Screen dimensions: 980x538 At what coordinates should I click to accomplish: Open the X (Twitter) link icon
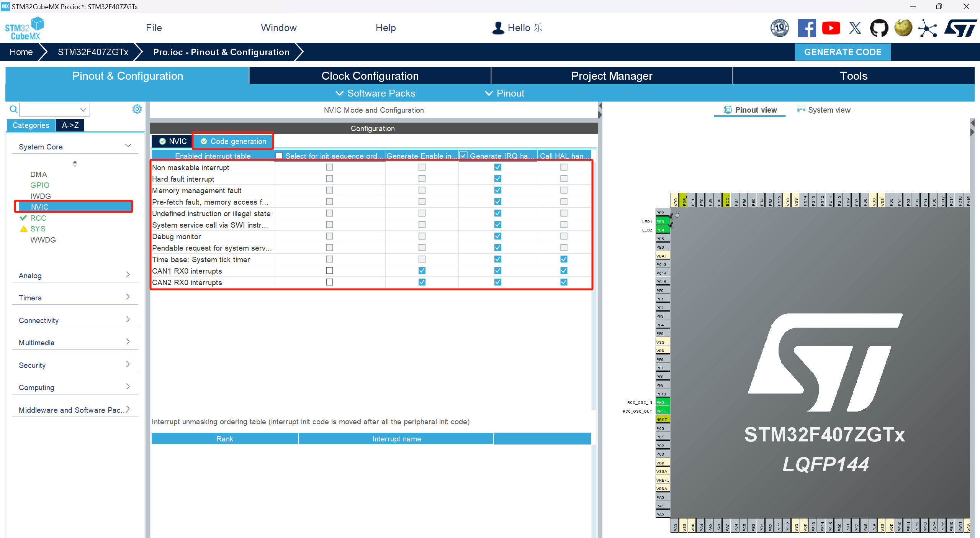[x=855, y=28]
